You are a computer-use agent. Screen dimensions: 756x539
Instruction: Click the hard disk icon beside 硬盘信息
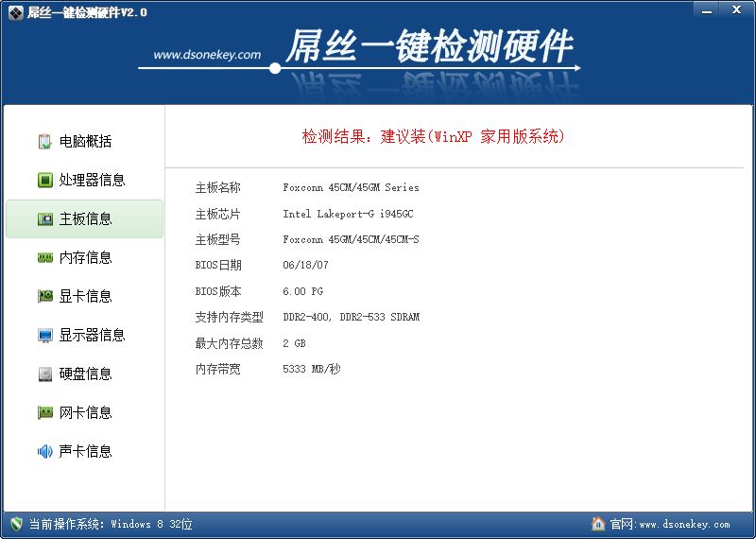coord(44,374)
